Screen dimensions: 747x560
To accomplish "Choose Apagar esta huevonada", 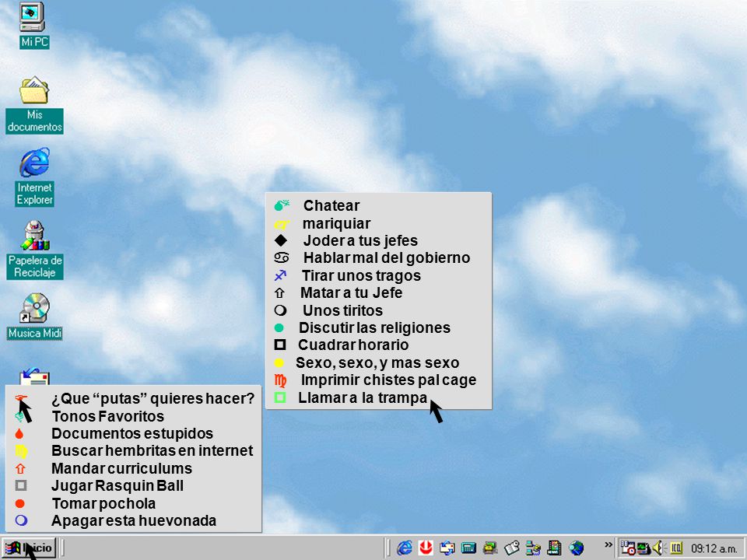I will coord(133,520).
